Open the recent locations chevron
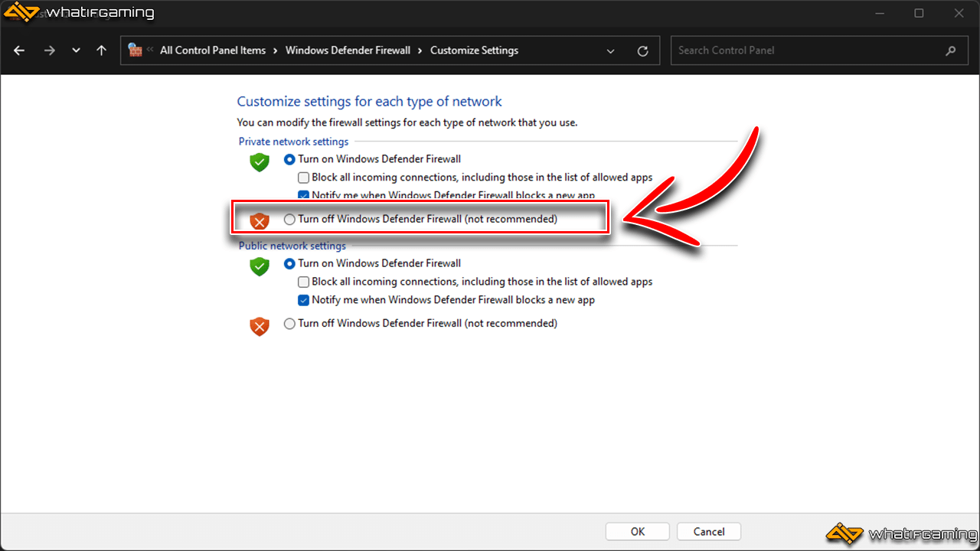The image size is (980, 551). (76, 51)
